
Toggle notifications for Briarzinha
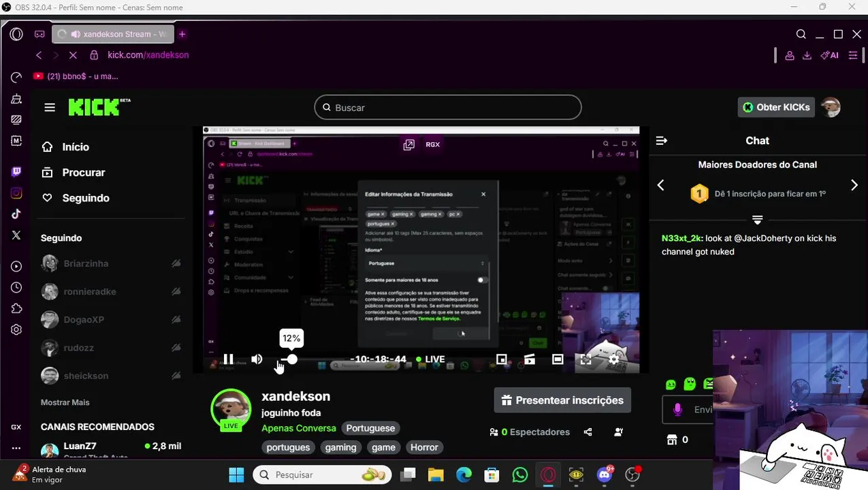pos(176,263)
